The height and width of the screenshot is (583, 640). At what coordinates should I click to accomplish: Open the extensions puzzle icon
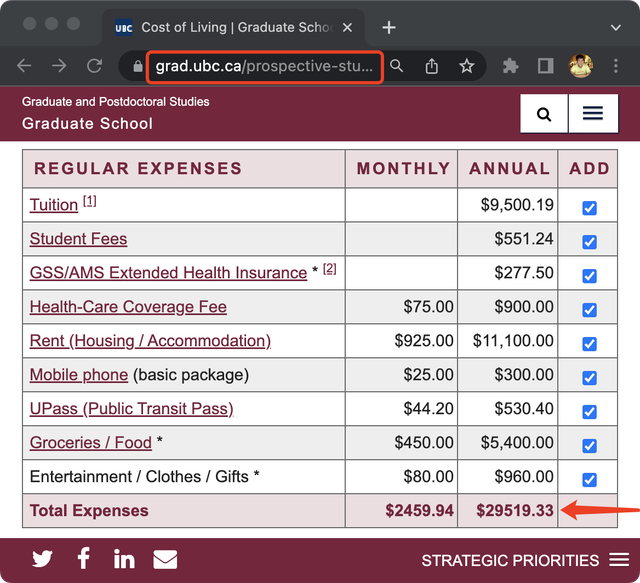[x=511, y=66]
